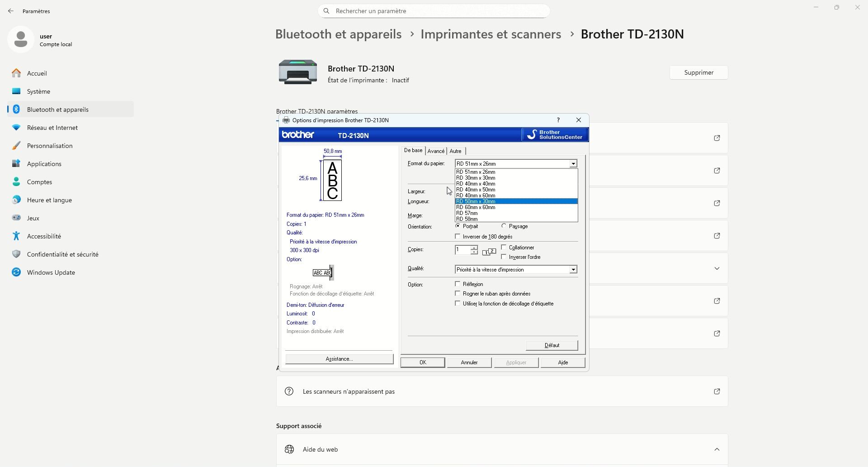Go to Imprimantes et scanners breadcrumb
The height and width of the screenshot is (467, 868).
491,34
